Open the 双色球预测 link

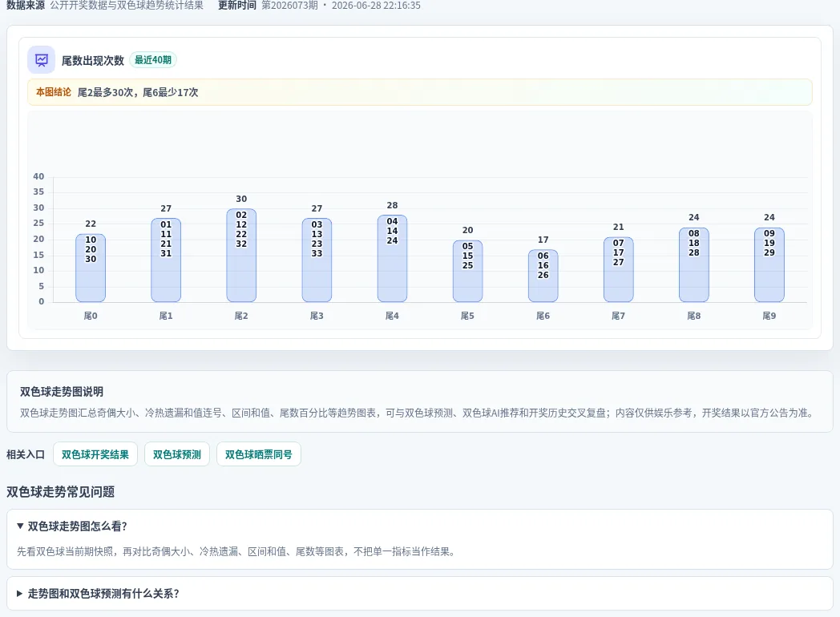(x=177, y=454)
